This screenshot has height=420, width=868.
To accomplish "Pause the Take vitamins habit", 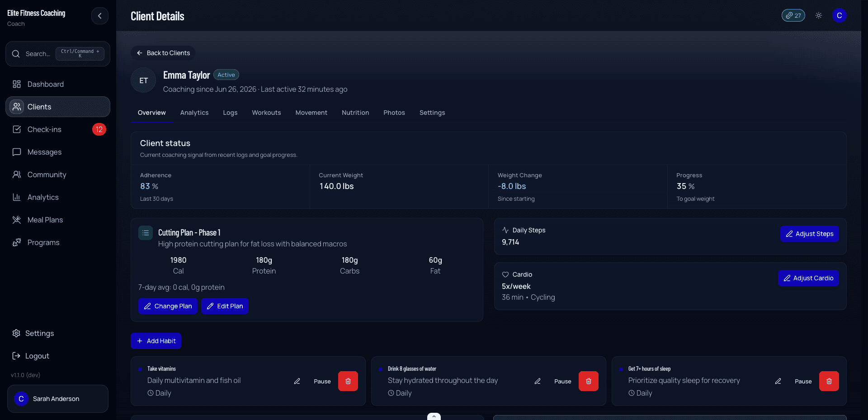I will coord(322,381).
